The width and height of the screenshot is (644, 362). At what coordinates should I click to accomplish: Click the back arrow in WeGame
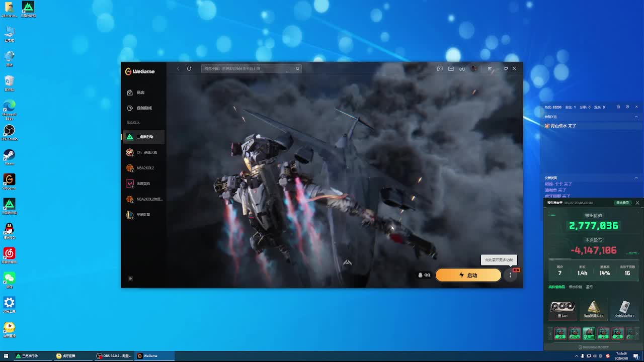pyautogui.click(x=178, y=69)
